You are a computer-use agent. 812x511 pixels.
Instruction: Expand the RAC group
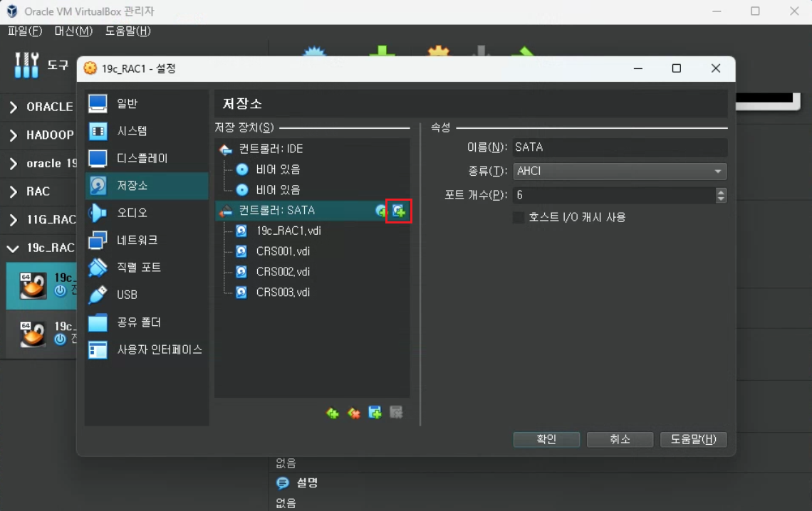[14, 192]
